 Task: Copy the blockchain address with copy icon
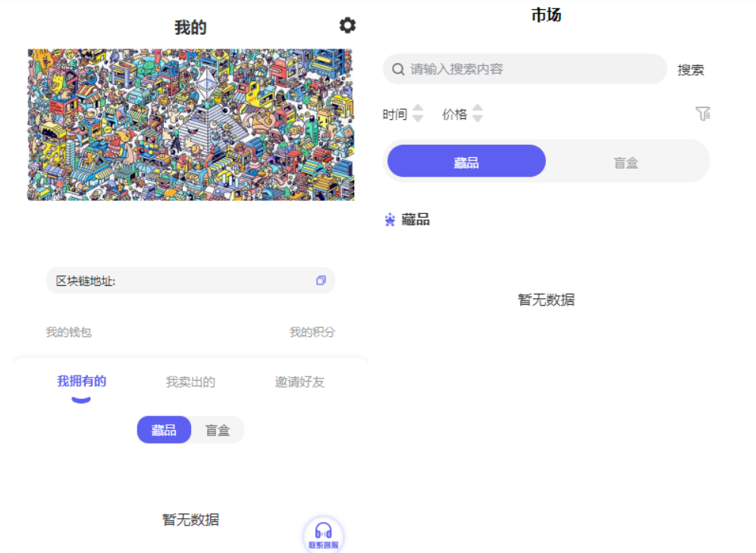click(321, 280)
